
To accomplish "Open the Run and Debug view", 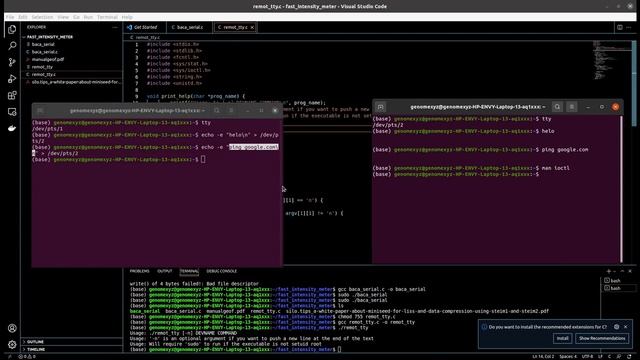I will pos(12,78).
